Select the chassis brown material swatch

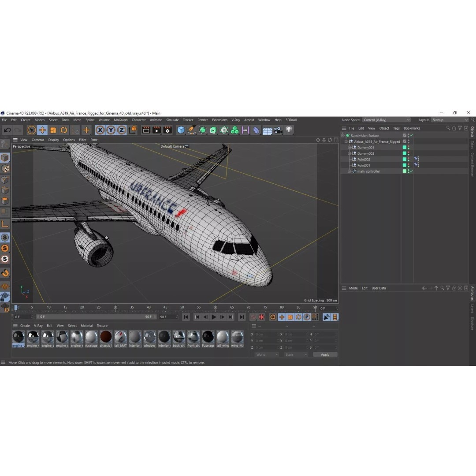coord(106,339)
